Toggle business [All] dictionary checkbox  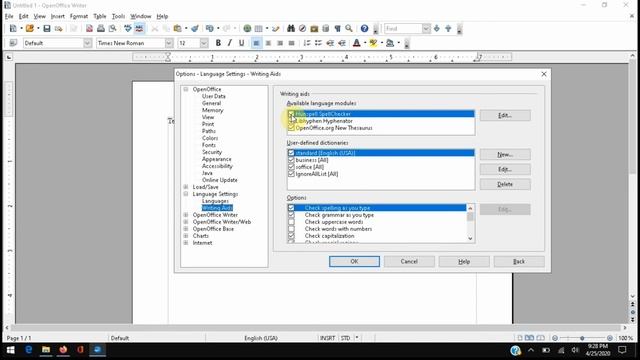[291, 160]
